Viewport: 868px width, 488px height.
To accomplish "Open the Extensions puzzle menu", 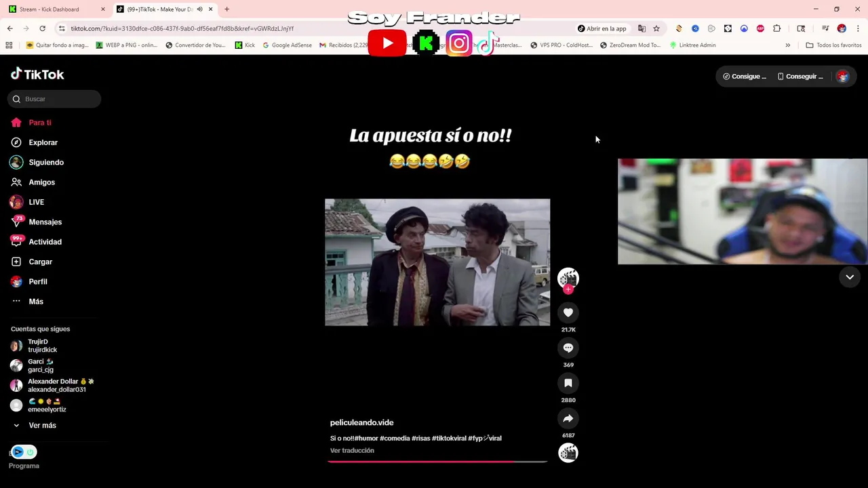I will [x=777, y=28].
